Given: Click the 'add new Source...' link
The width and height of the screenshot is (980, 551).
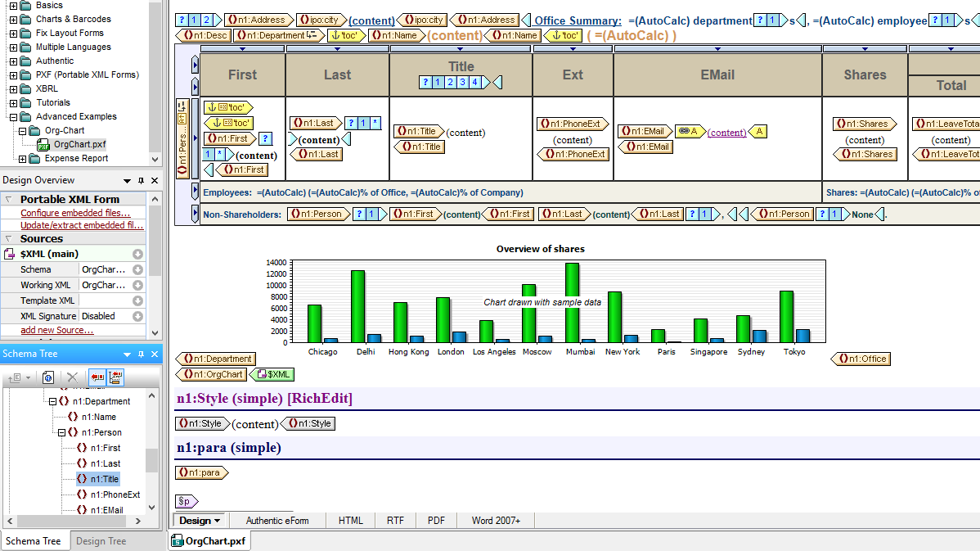Looking at the screenshot, I should tap(57, 330).
